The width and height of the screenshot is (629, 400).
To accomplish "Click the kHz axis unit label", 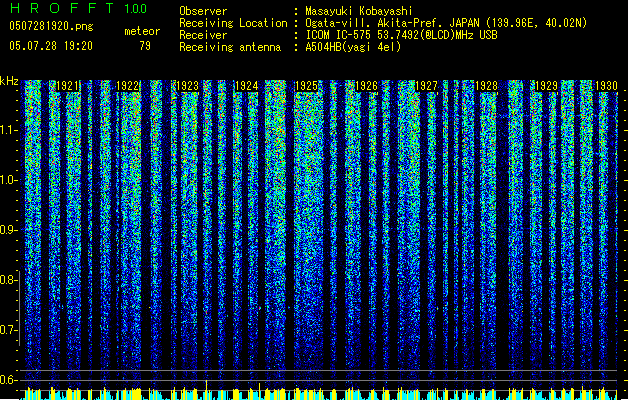I will [9, 81].
